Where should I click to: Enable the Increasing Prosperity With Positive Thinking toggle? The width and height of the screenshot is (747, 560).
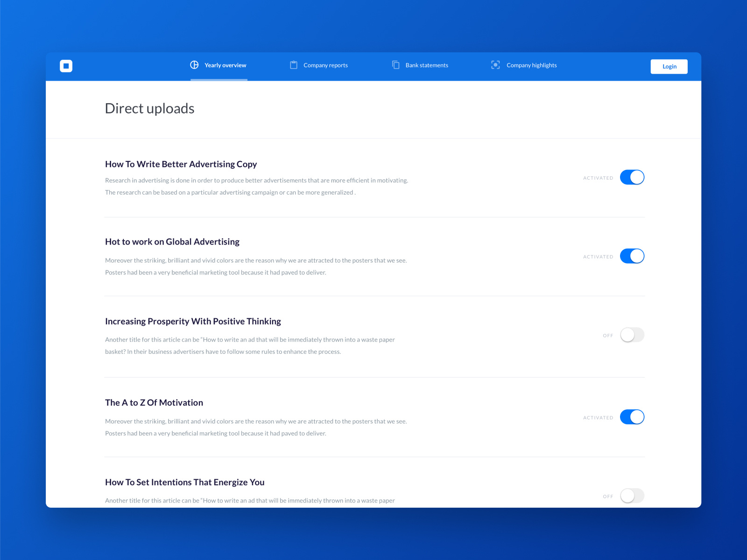(632, 335)
